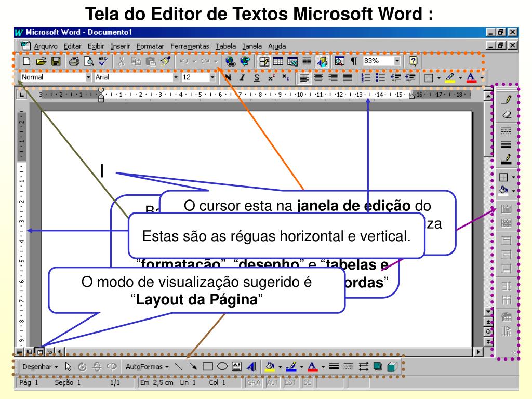Apply yellow highlight color

tap(450, 78)
